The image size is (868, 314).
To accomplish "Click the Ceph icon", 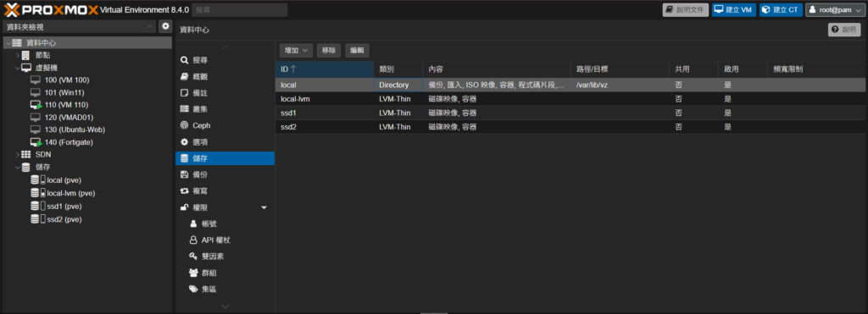I will (184, 125).
